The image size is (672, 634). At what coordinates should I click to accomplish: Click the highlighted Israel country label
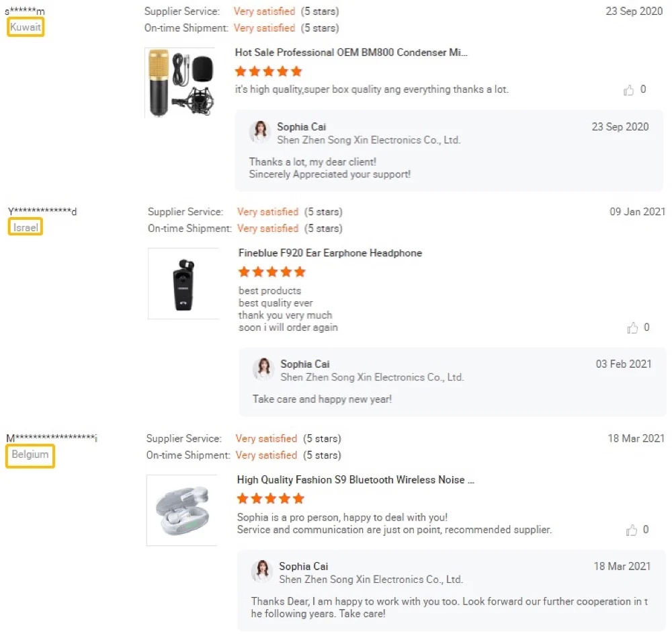tap(26, 228)
